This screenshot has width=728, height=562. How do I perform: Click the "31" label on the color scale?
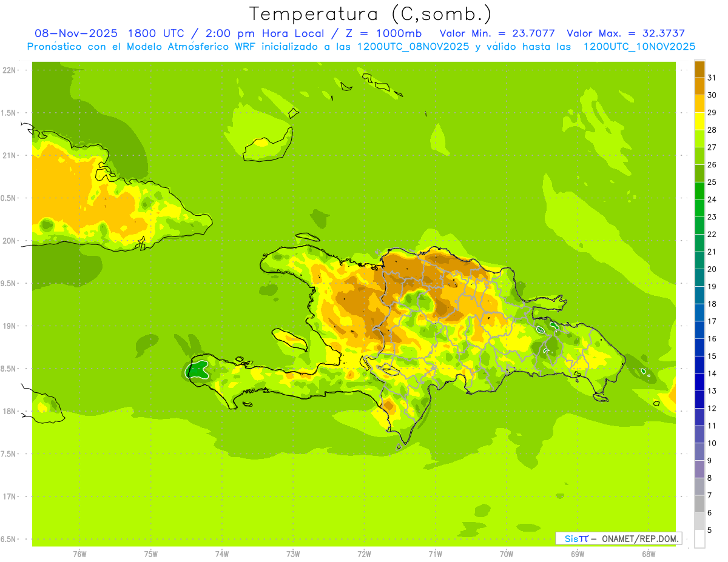(712, 78)
